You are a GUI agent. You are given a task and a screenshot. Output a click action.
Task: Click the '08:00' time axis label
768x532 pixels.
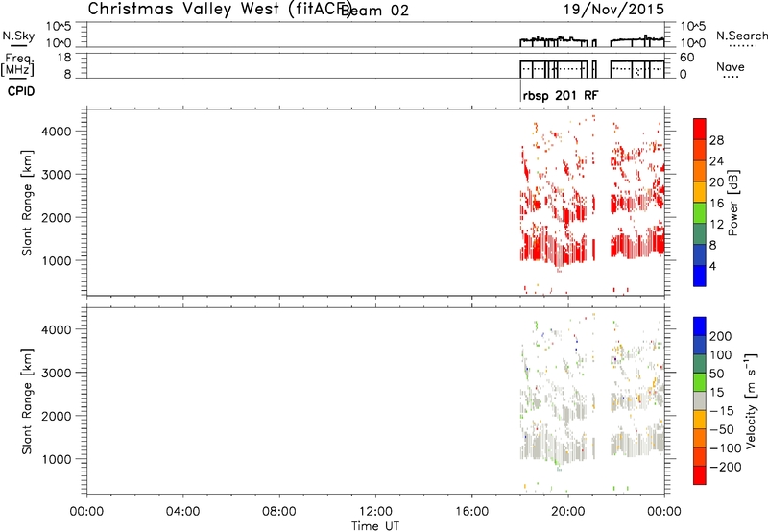point(279,512)
